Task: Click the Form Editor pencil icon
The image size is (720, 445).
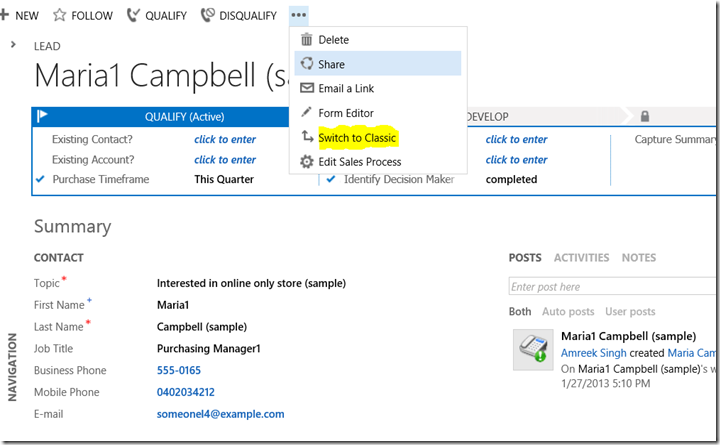Action: click(x=307, y=113)
